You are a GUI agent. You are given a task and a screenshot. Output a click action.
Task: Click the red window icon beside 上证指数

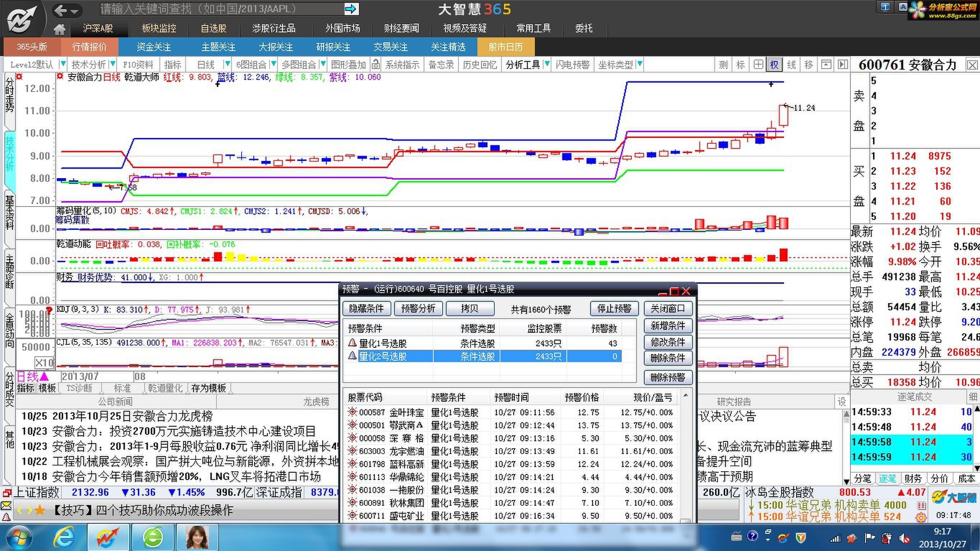click(x=7, y=493)
